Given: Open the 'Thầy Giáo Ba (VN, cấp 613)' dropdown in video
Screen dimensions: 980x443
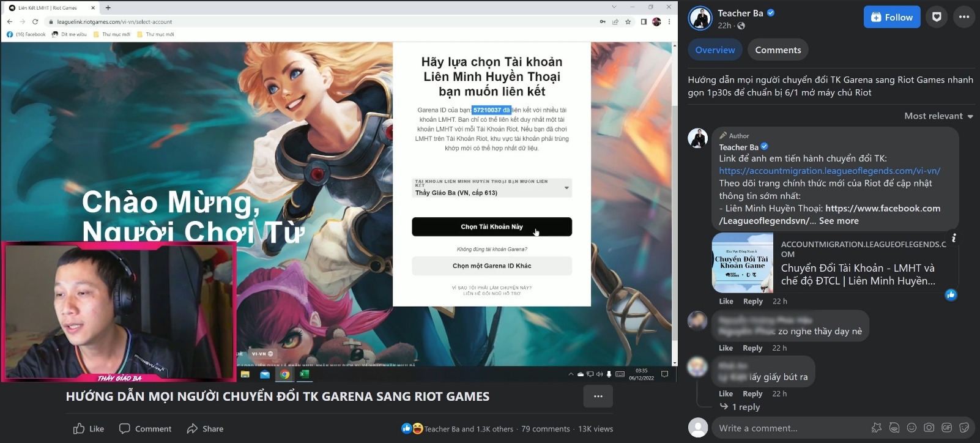Looking at the screenshot, I should pos(492,188).
